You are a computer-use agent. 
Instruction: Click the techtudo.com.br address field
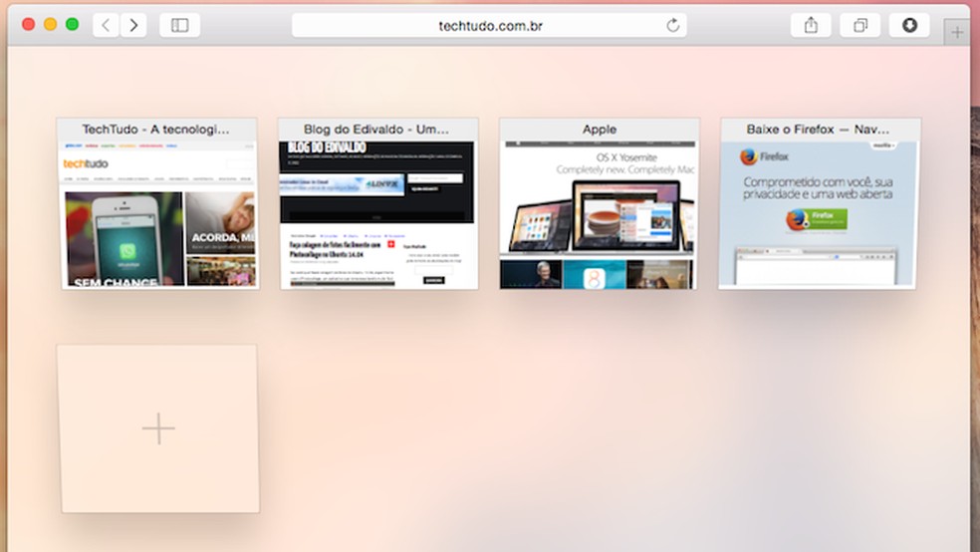[x=489, y=26]
